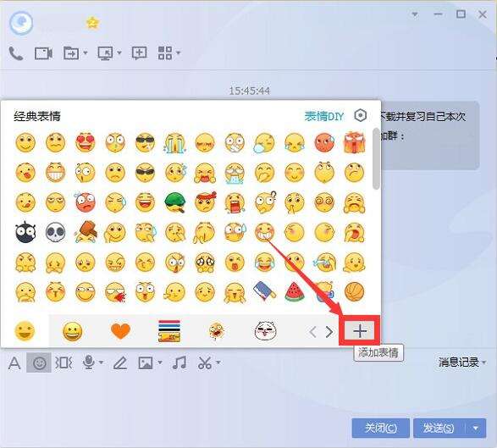Image resolution: width=497 pixels, height=448 pixels.
Task: Switch to the orange heart emoticon tab
Action: click(120, 331)
